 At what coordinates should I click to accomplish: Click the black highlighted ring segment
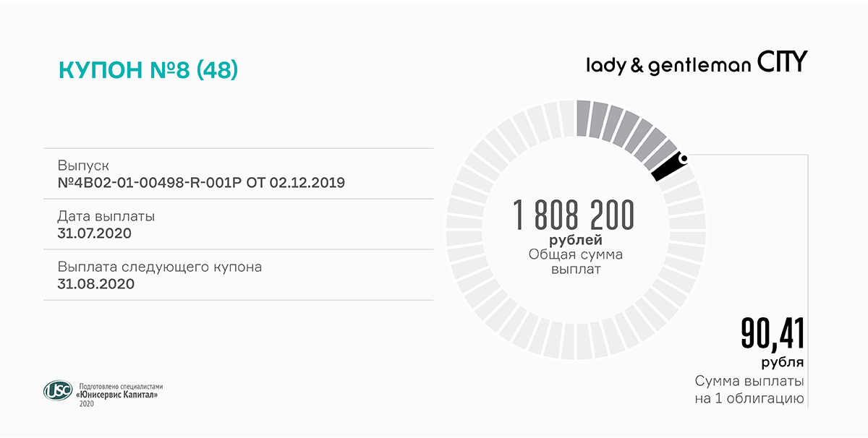(668, 168)
